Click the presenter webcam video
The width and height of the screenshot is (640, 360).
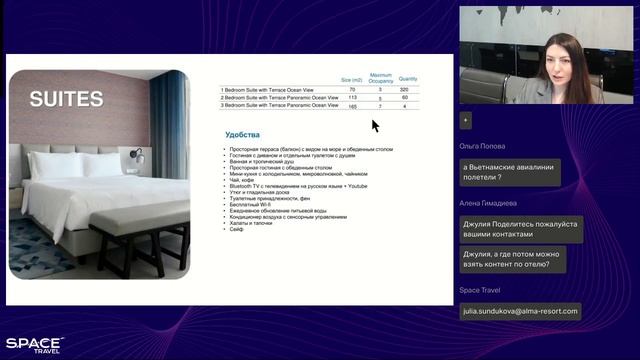coord(546,55)
